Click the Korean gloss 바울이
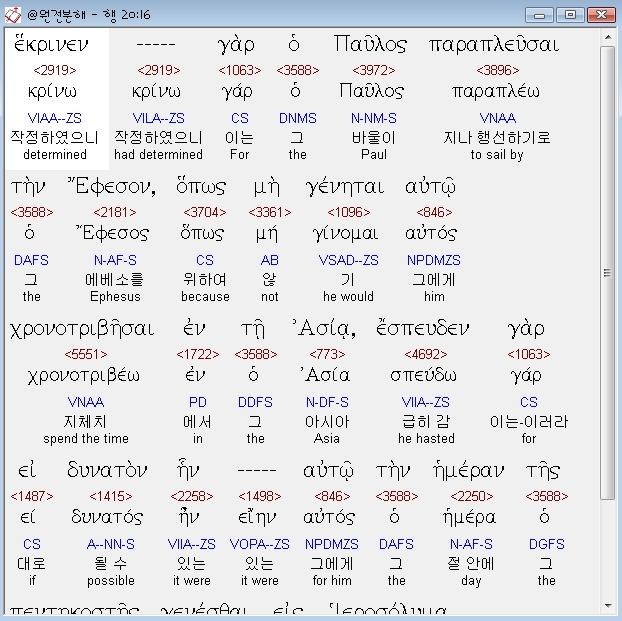The image size is (622, 621). [374, 138]
